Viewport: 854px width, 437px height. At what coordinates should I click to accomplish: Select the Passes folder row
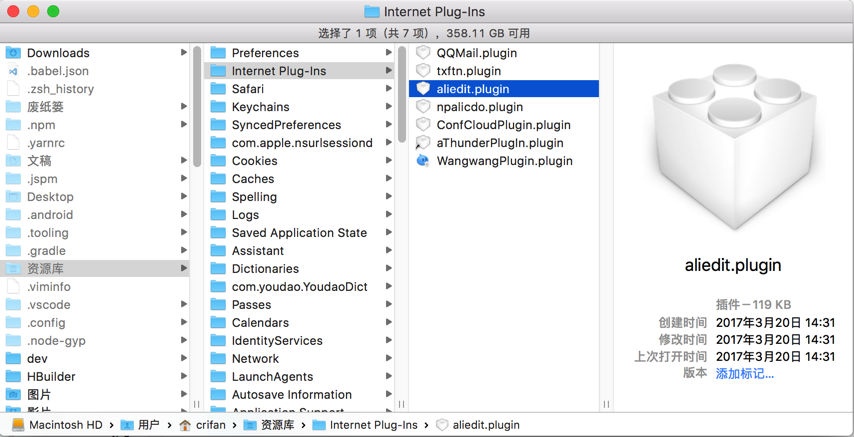click(300, 305)
